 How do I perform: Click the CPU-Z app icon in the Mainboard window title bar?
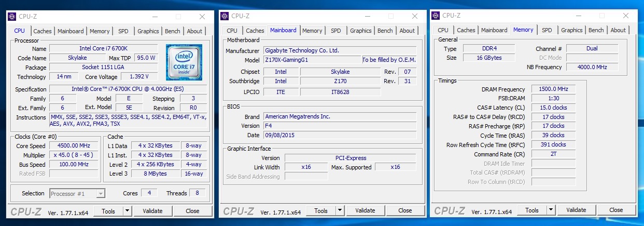coord(225,16)
